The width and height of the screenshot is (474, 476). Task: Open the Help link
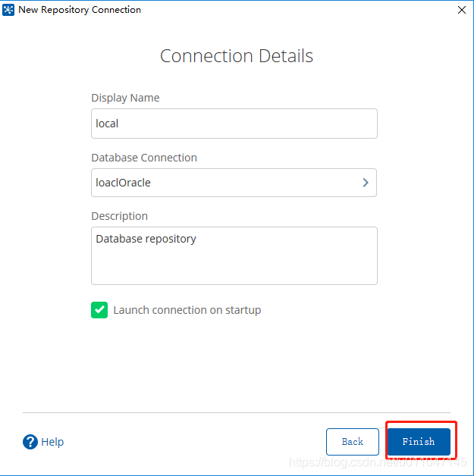coord(52,442)
